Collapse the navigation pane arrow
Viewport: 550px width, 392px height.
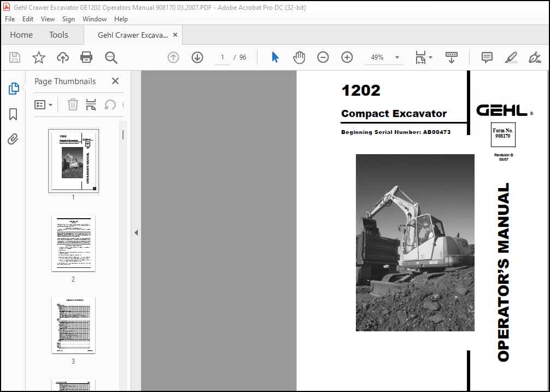pyautogui.click(x=136, y=232)
